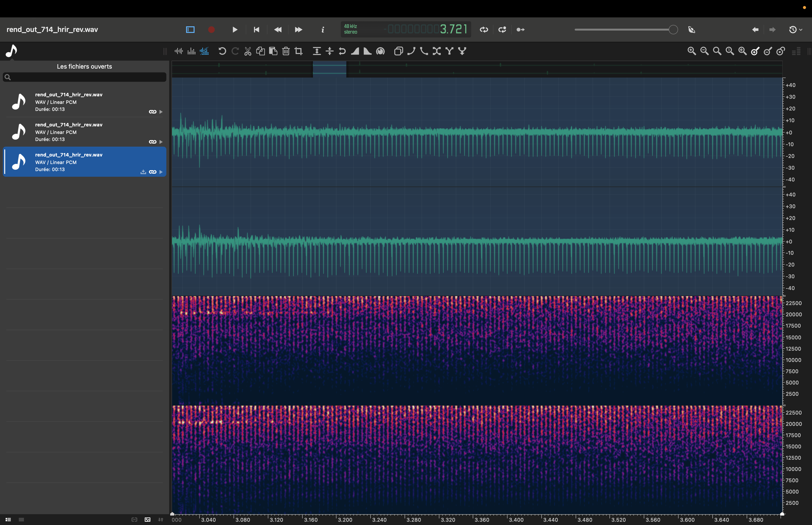Viewport: 812px width, 525px height.
Task: Click the trash Delete selection icon
Action: coord(286,51)
